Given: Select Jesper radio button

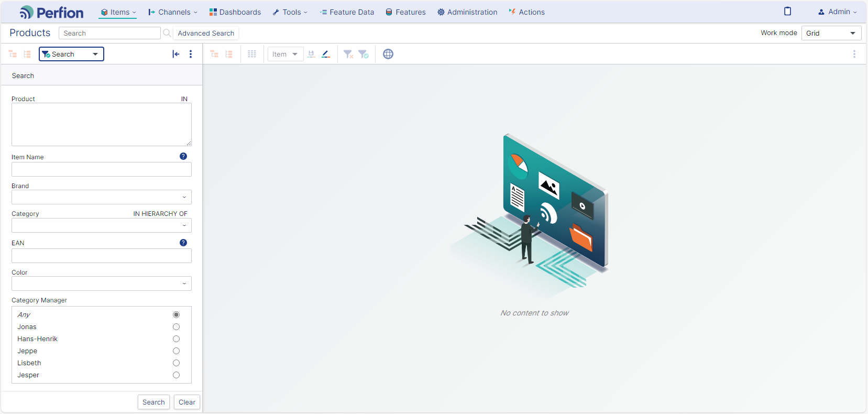Looking at the screenshot, I should (x=177, y=375).
